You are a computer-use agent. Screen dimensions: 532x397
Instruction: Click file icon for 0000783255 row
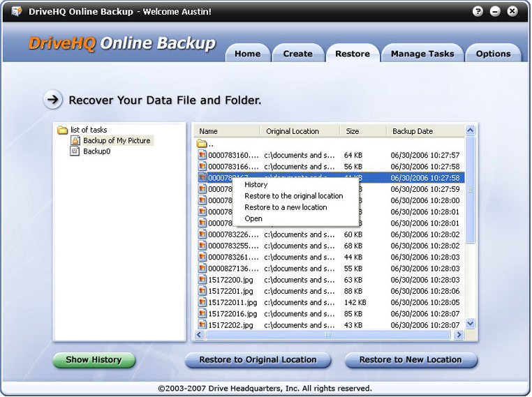[202, 246]
